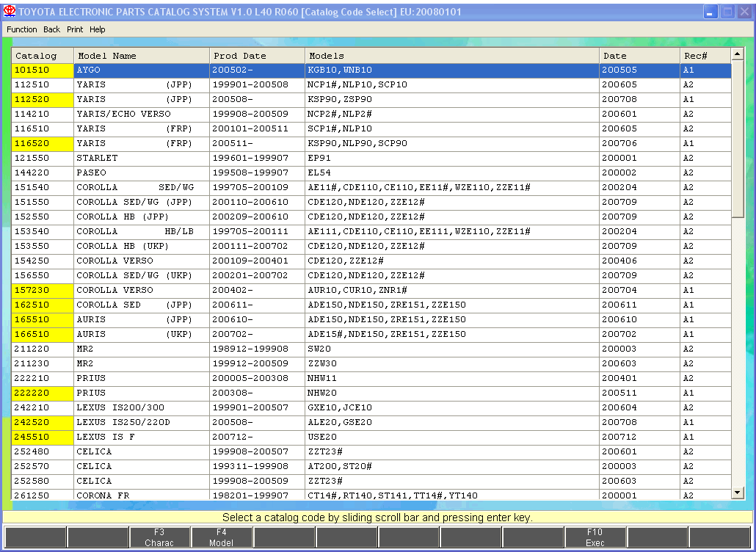Select catalog code 222210 PRIUS

(x=371, y=379)
